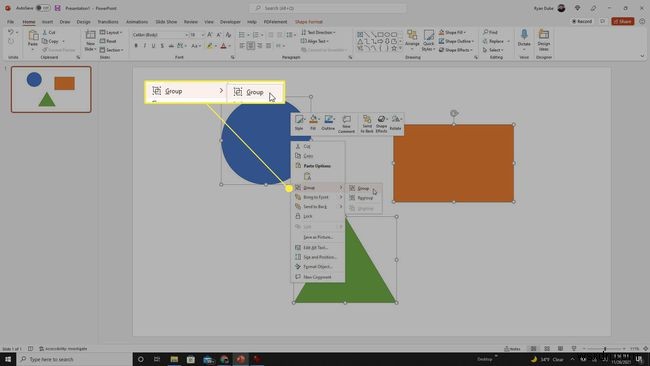Open the font name dropdown
The width and height of the screenshot is (650, 366).
pos(186,35)
